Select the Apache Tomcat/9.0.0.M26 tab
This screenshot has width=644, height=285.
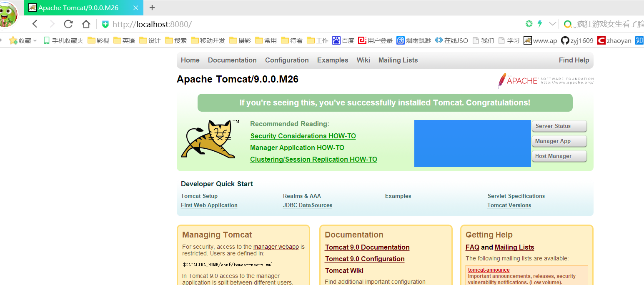pyautogui.click(x=83, y=7)
